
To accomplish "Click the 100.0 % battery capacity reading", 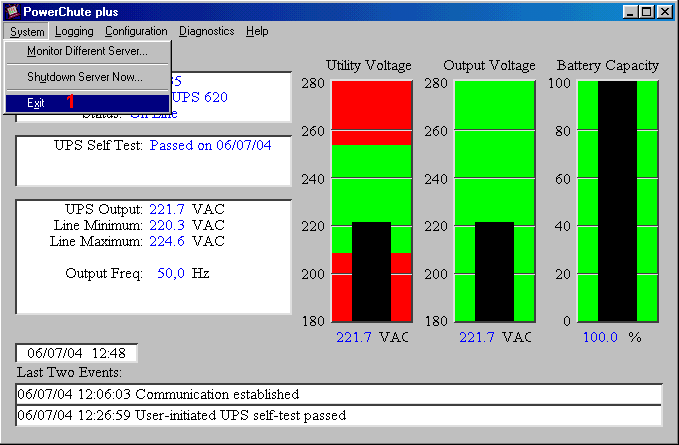I will point(612,337).
